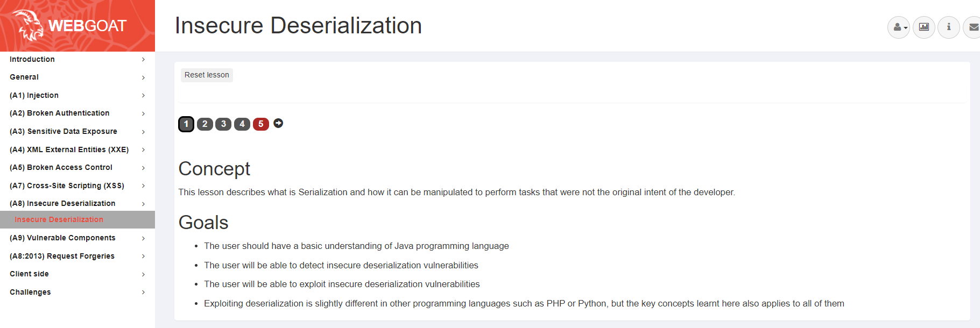This screenshot has width=980, height=328.
Task: Select lesson page 1 indicator
Action: point(186,124)
